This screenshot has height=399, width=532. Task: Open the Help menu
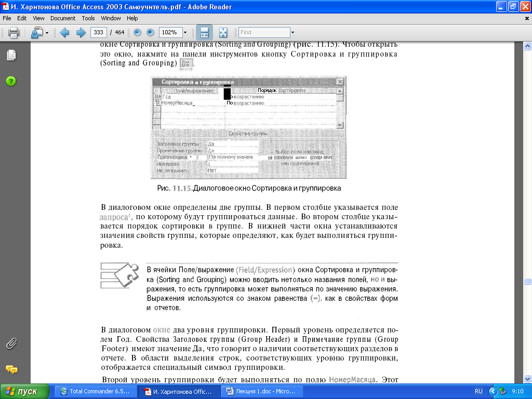[x=132, y=18]
